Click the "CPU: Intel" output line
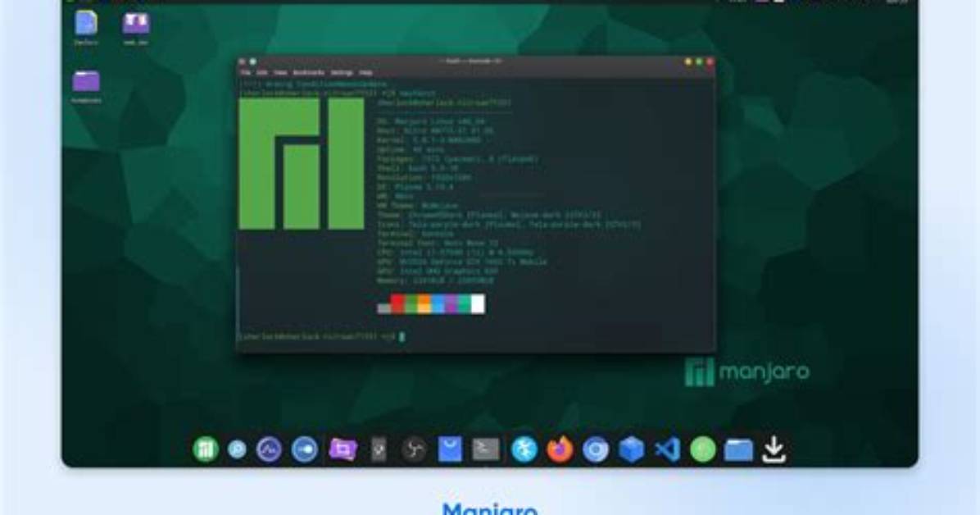Image resolution: width=980 pixels, height=515 pixels. [455, 253]
